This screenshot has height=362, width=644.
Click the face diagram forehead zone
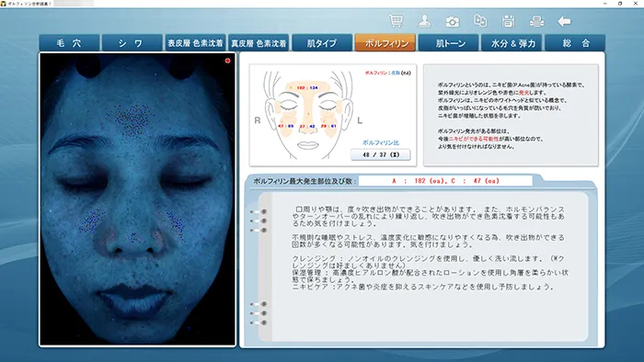coord(307,87)
